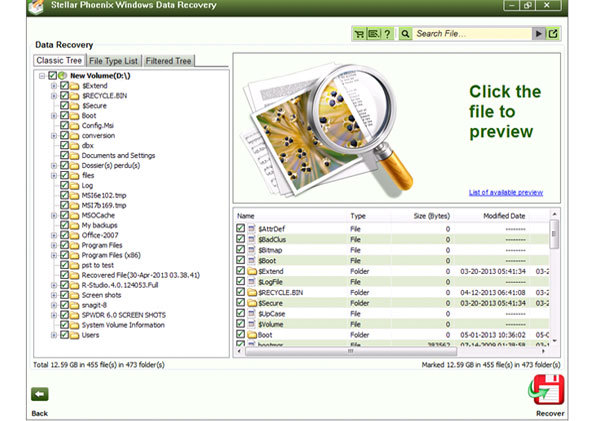590x421 pixels.
Task: Sort file list by Name column
Action: pyautogui.click(x=246, y=216)
